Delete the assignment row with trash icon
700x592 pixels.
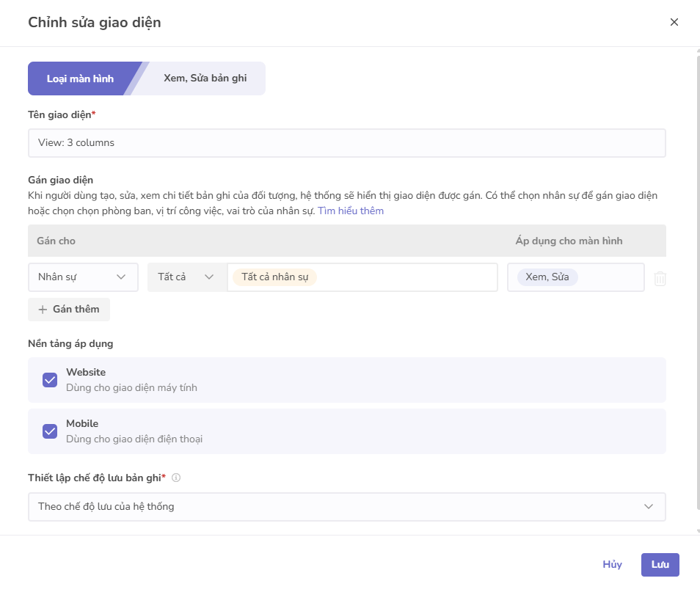(660, 278)
